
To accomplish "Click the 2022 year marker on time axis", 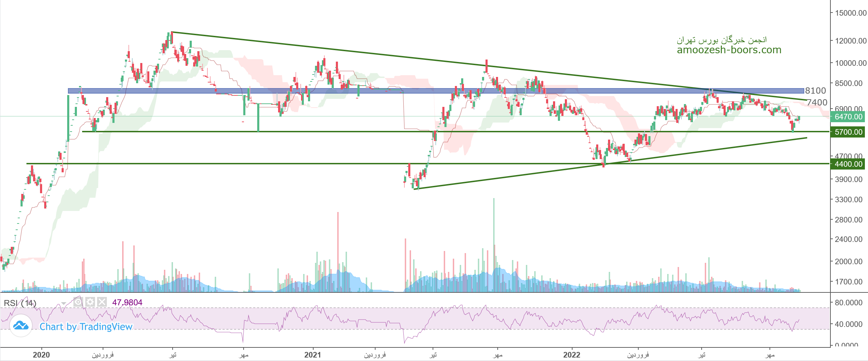I will tap(572, 355).
